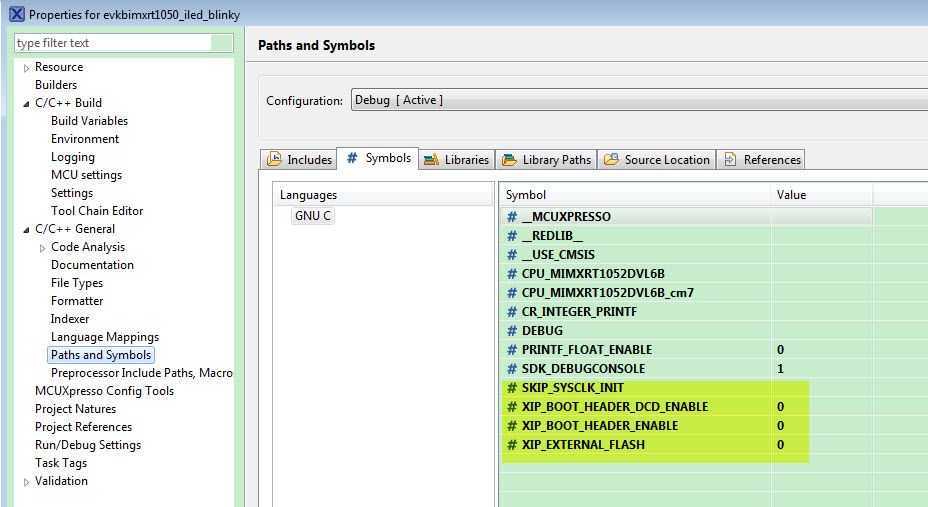Go to the References tab
928x507 pixels.
[761, 159]
